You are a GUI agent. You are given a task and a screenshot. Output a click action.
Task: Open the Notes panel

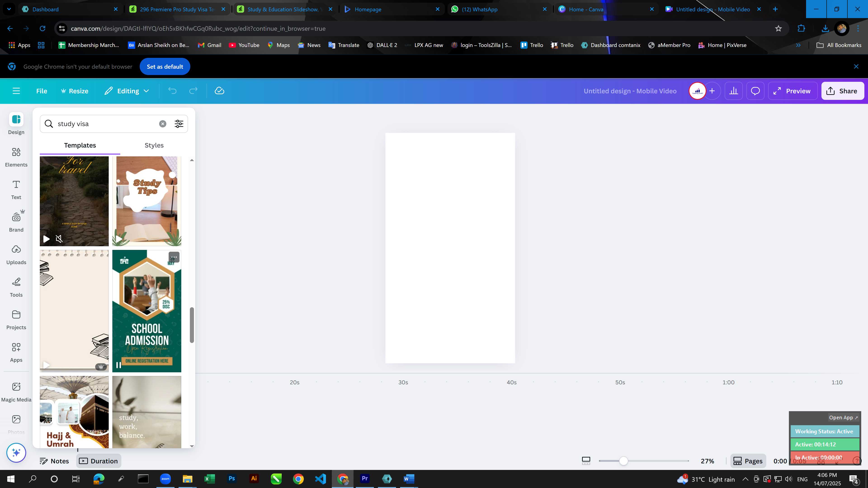54,461
